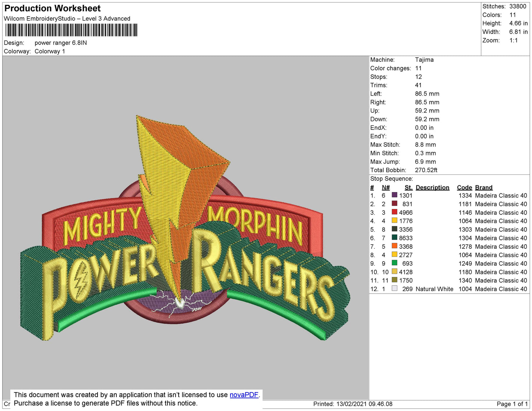Click the 'Description' column header
Image resolution: width=532 pixels, height=411 pixels.
433,187
